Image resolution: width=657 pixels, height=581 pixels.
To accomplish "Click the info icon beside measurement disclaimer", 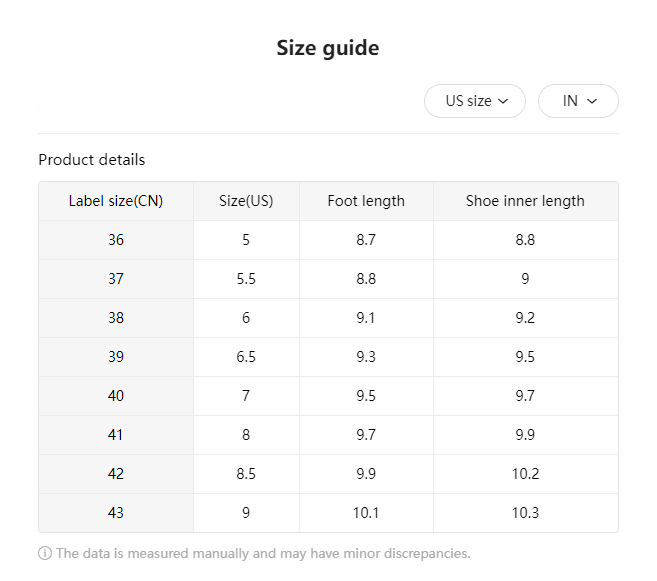I will click(x=45, y=554).
